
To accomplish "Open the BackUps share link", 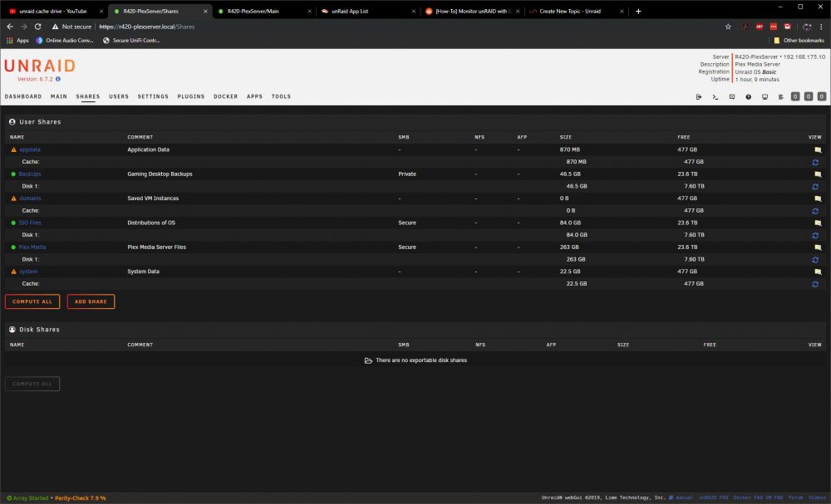I will click(30, 174).
